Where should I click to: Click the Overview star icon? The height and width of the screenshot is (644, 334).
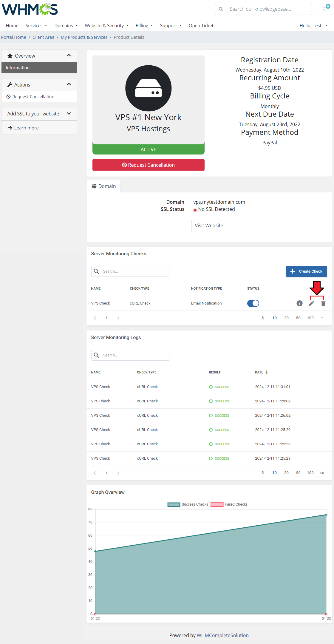(10, 56)
